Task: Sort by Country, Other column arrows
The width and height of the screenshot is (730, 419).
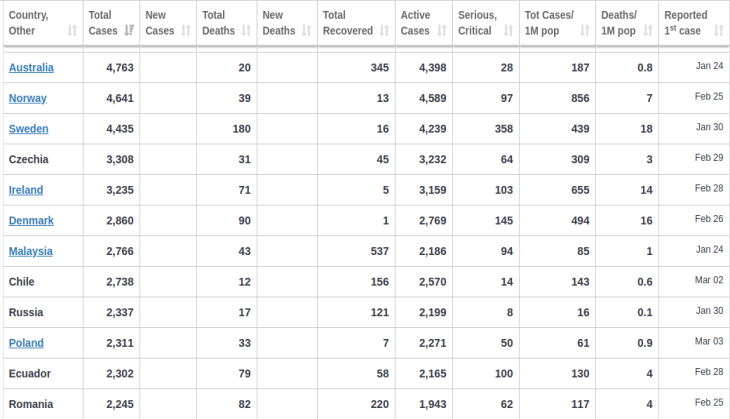Action: (72, 31)
